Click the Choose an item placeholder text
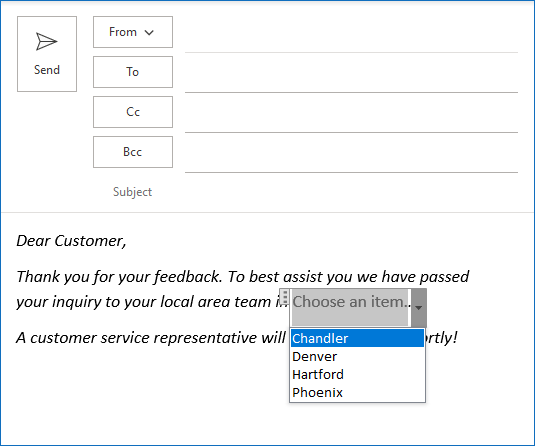The width and height of the screenshot is (535, 446). (x=351, y=302)
